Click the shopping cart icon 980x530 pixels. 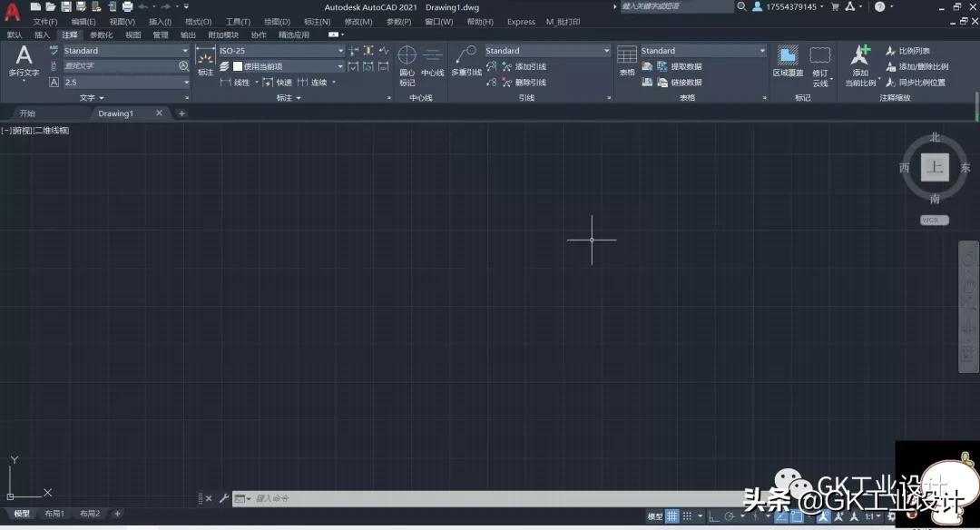835,7
